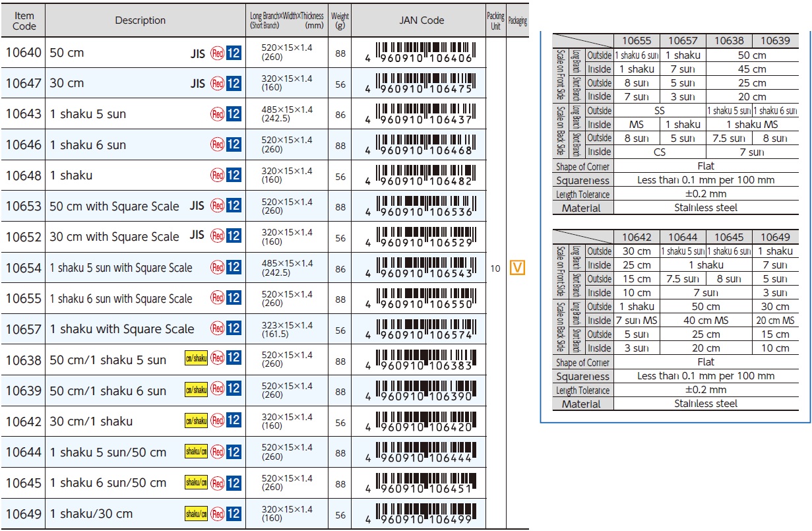Click the JAN barcode for item 10640
The height and width of the screenshot is (531, 812).
pyautogui.click(x=421, y=52)
